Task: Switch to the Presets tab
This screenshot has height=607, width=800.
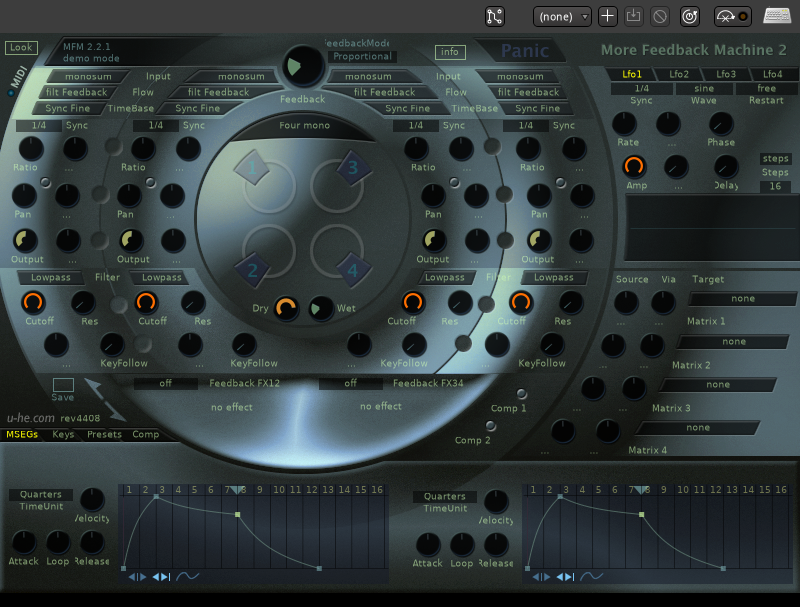Action: pyautogui.click(x=103, y=435)
